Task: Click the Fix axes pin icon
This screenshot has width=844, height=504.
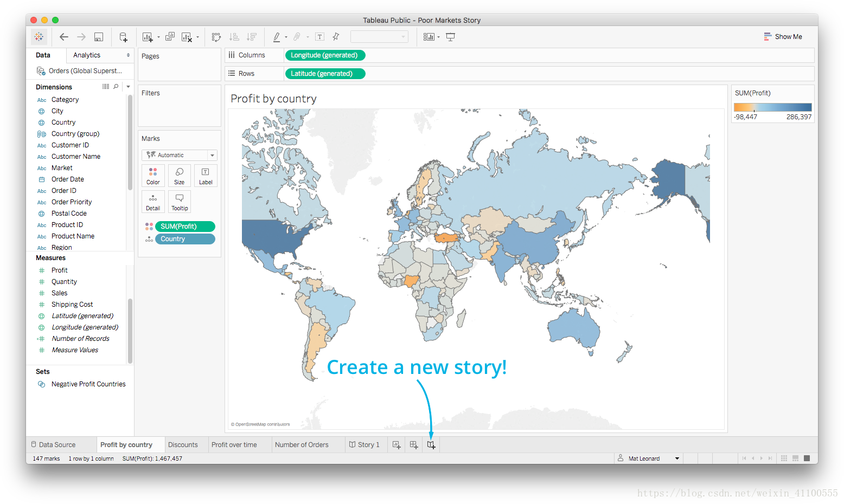Action: click(336, 37)
